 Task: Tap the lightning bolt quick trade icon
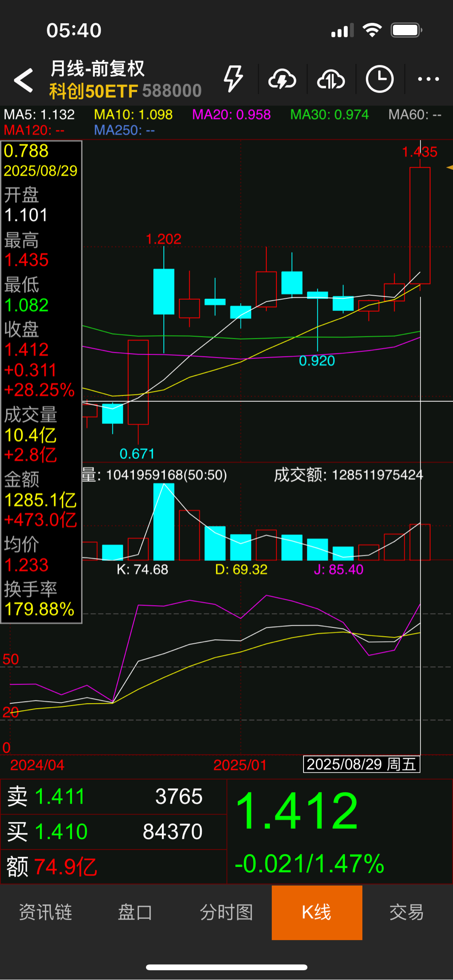click(233, 79)
